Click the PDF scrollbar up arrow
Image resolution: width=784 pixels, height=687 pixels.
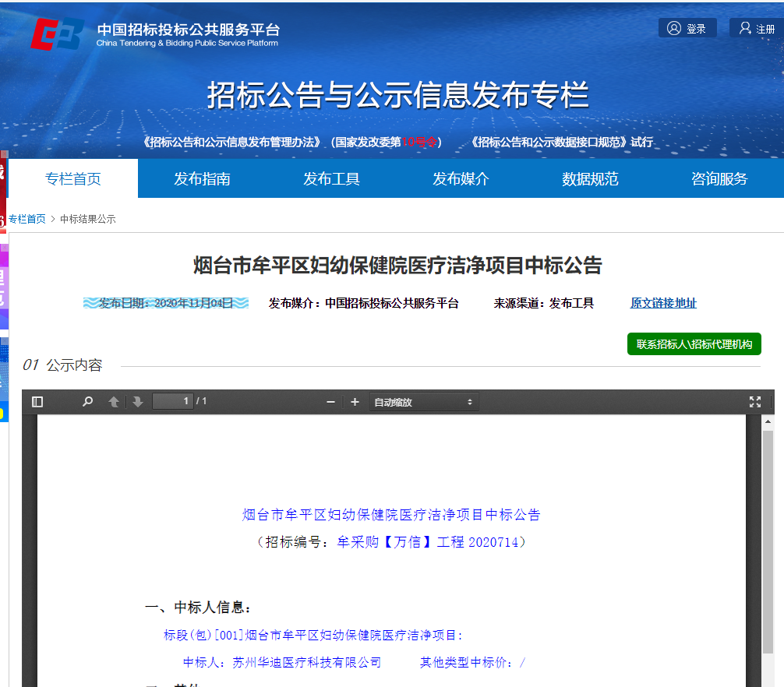[768, 421]
